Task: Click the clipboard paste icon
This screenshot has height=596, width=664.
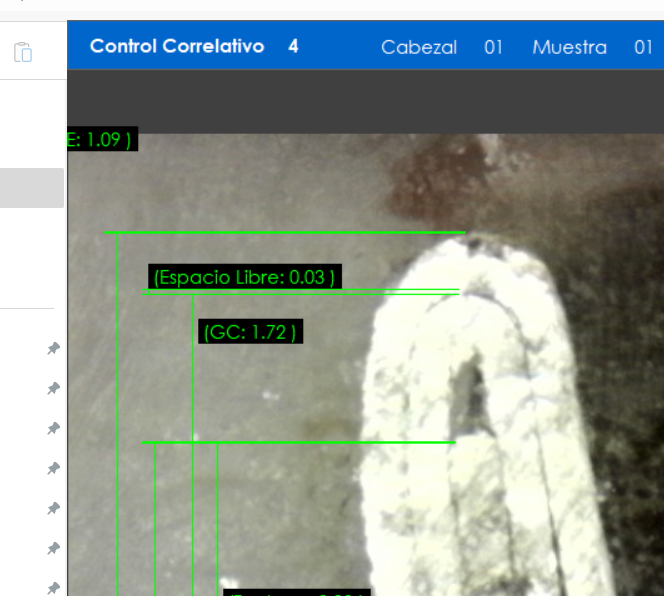Action: (24, 52)
